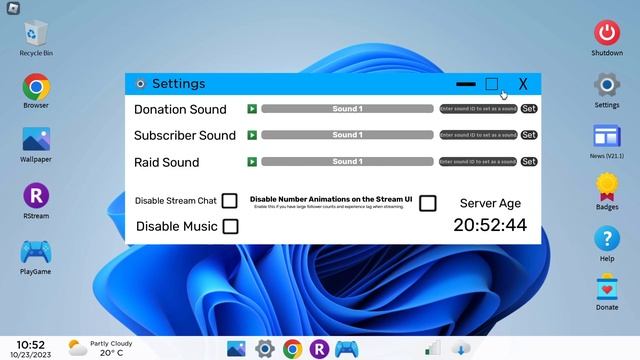Click the Server Age timer 20:52:44
Viewport: 640px width, 360px height.
coord(490,225)
